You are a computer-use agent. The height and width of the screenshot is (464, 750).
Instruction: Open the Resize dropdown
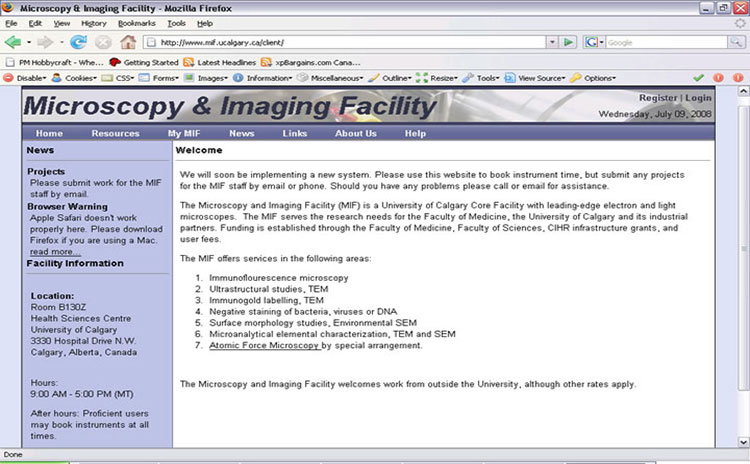(437, 78)
